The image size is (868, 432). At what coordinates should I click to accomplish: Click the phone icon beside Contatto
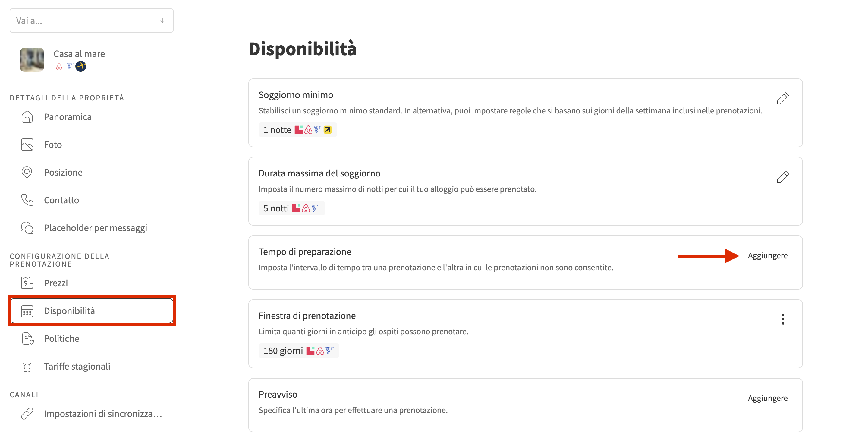click(x=27, y=200)
